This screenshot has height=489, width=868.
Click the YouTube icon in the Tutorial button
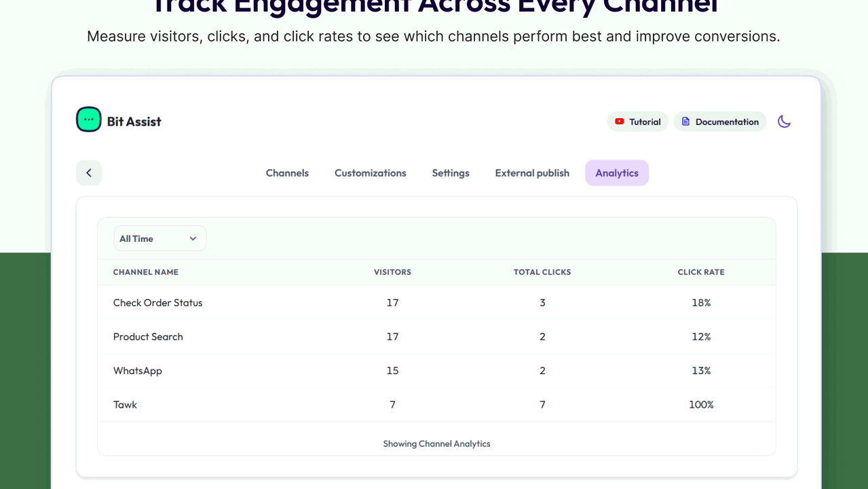pyautogui.click(x=620, y=122)
